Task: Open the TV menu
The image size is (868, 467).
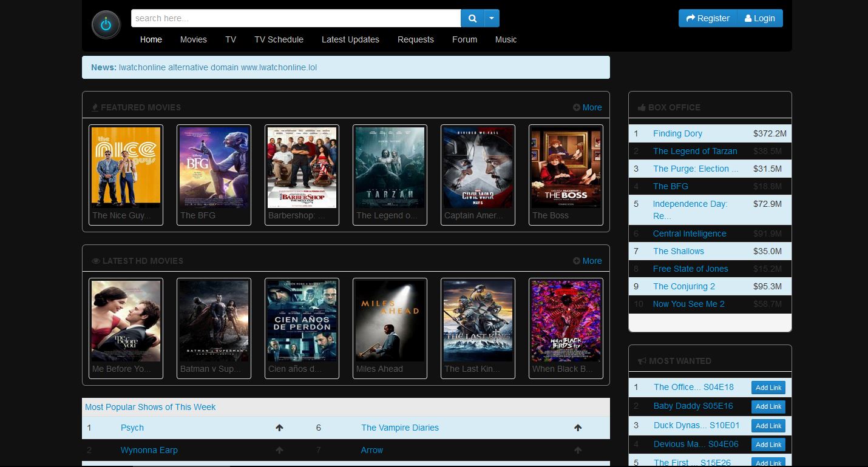Action: [x=231, y=39]
